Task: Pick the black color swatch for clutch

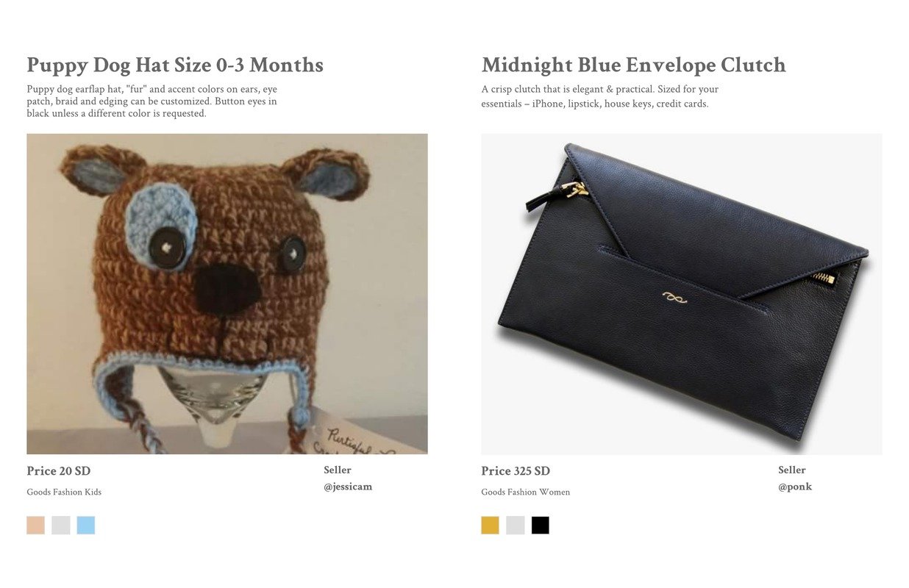Action: (541, 525)
